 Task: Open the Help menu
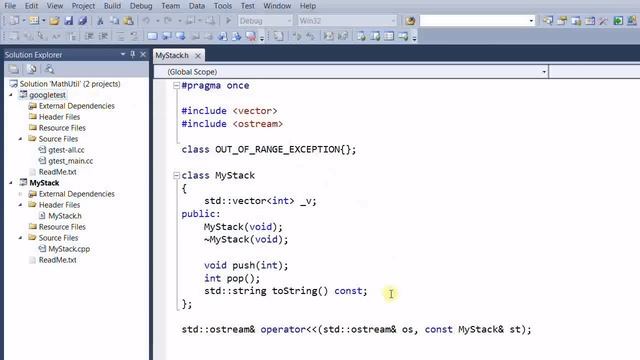click(308, 6)
